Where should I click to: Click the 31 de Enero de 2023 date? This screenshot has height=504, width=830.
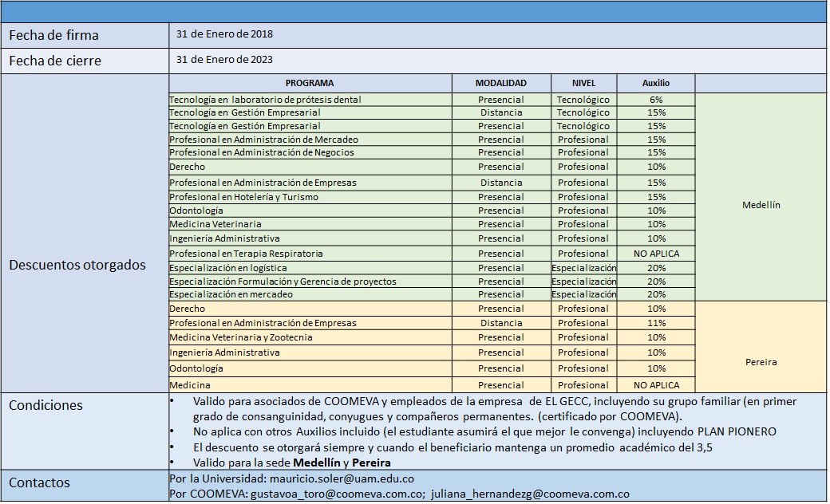click(x=224, y=59)
